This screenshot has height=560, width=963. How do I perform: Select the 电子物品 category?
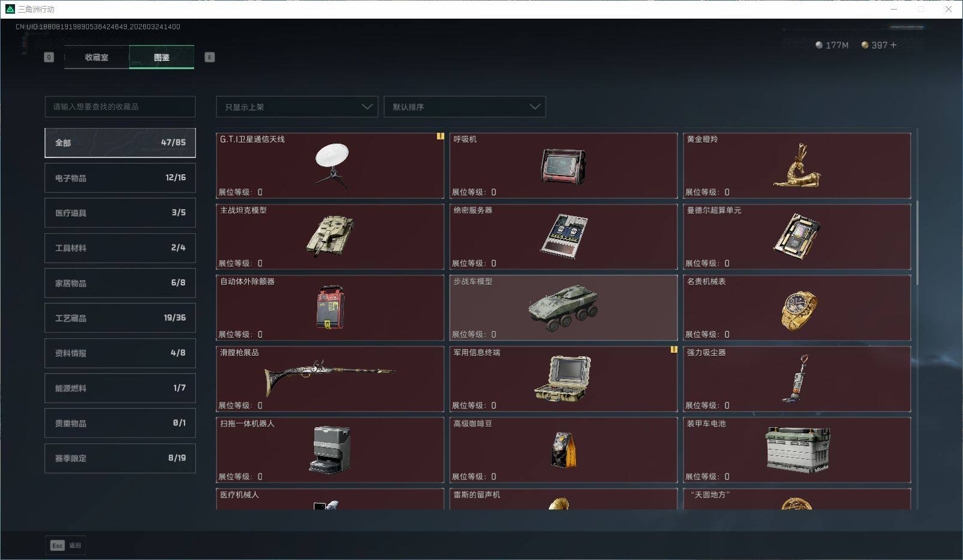[x=120, y=177]
